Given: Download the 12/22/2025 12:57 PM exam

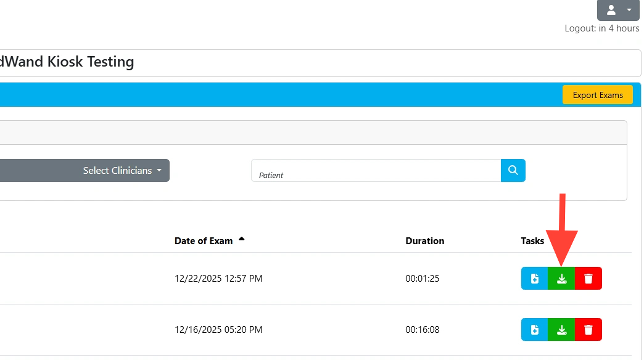Looking at the screenshot, I should (x=561, y=279).
